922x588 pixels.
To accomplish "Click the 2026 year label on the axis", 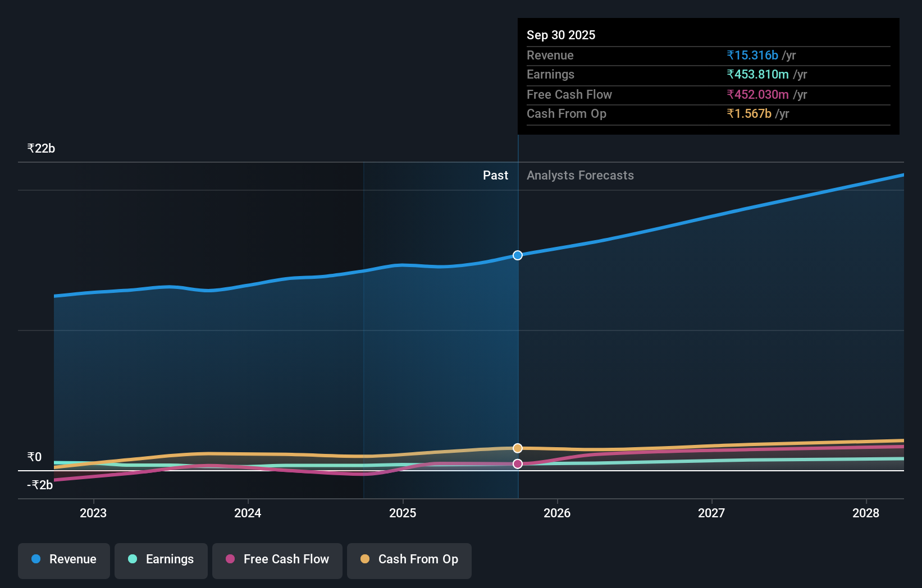I will [557, 513].
